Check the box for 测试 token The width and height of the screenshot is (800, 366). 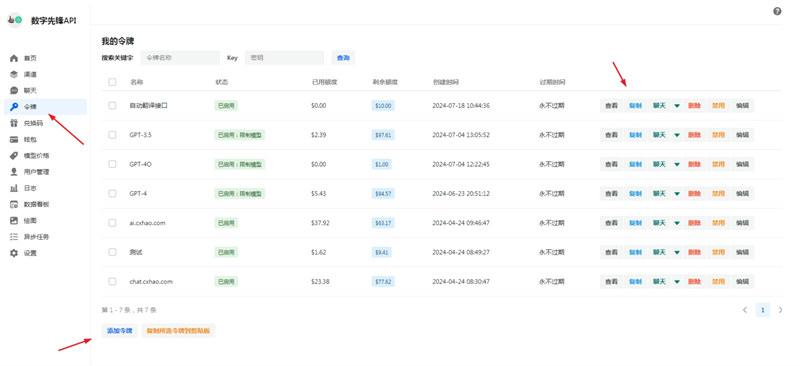[112, 252]
